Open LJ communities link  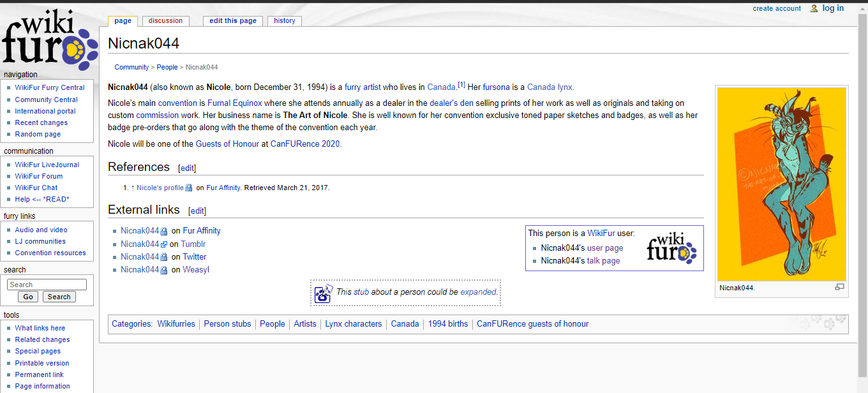click(40, 241)
